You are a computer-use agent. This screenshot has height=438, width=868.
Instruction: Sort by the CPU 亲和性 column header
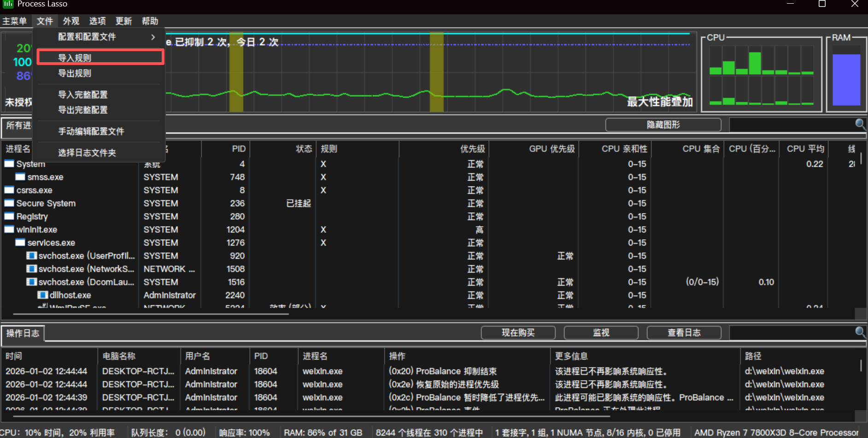pos(624,149)
